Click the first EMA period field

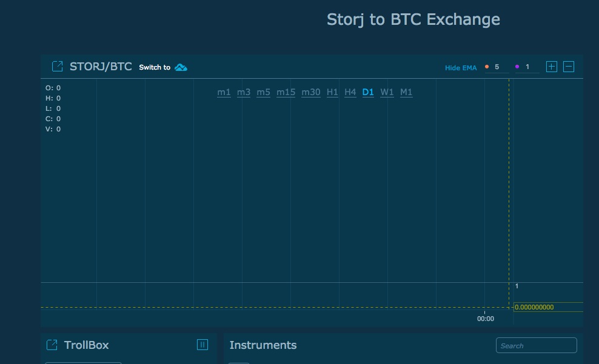point(500,67)
